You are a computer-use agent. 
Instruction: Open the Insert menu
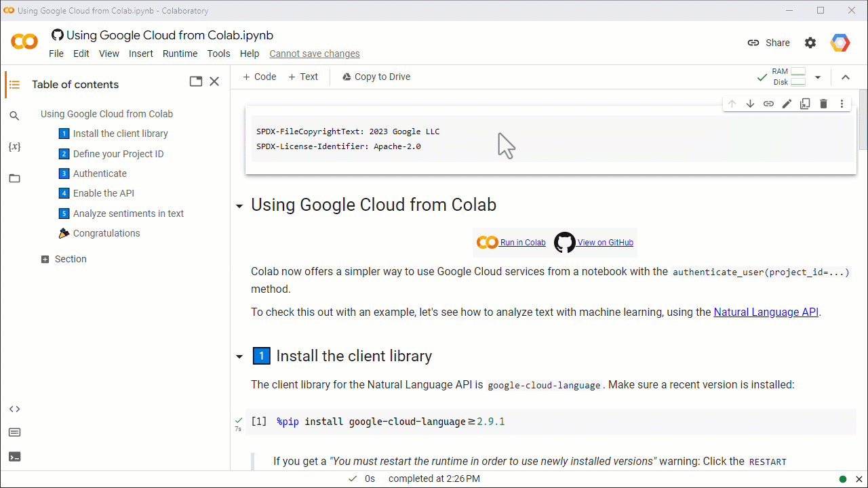pyautogui.click(x=141, y=54)
